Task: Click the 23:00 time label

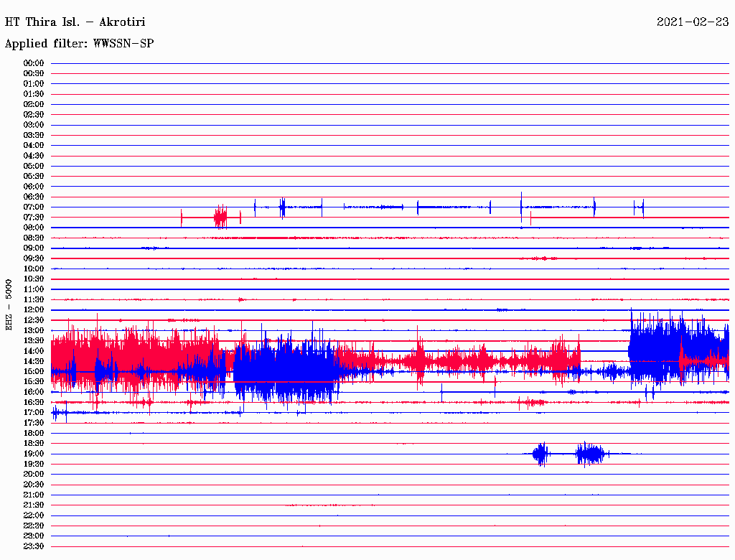Action: coord(34,536)
